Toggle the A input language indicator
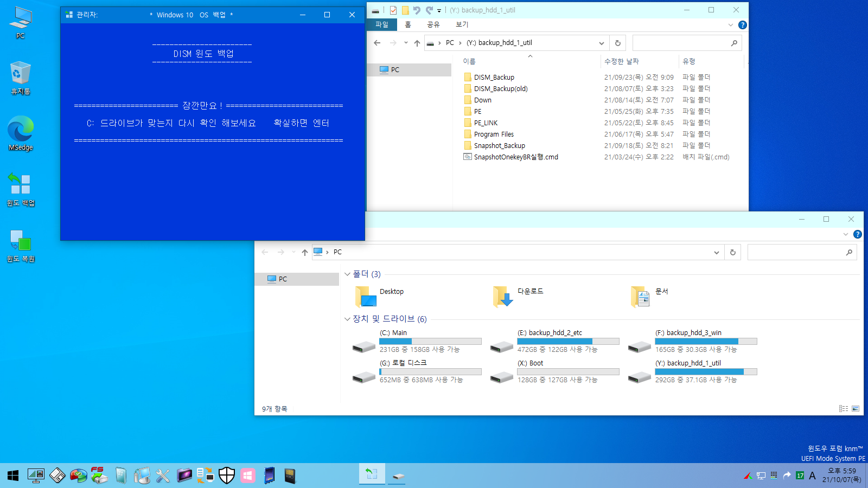The width and height of the screenshot is (868, 488). click(x=812, y=476)
